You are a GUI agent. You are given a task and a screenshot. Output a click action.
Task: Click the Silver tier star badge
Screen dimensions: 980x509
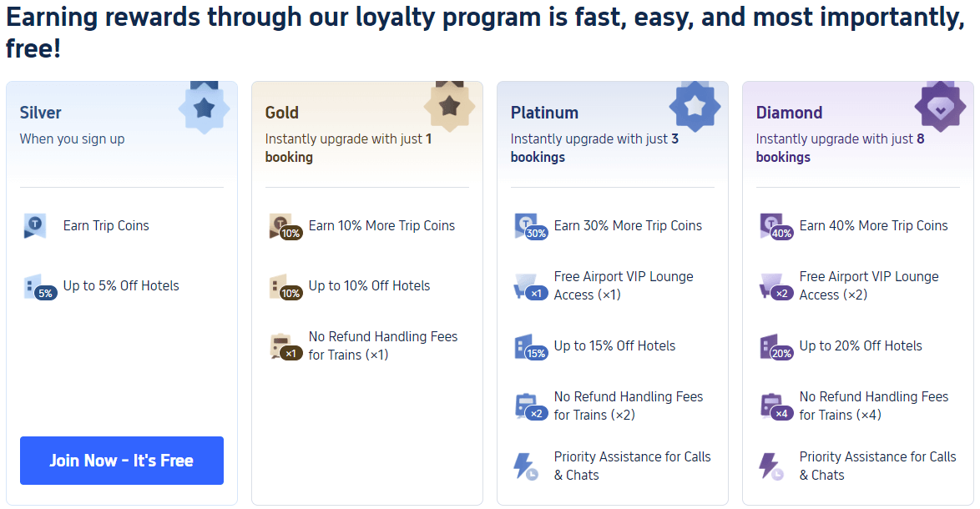point(205,108)
